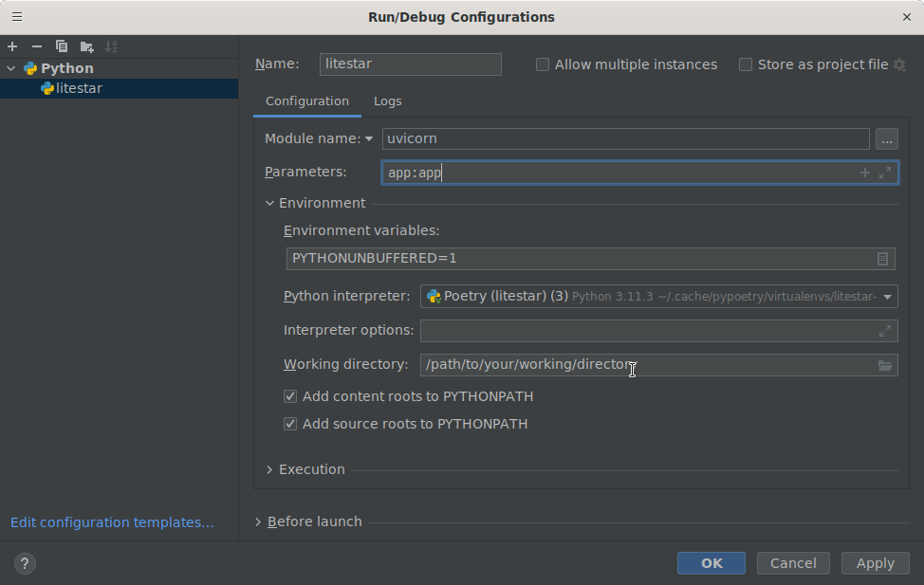924x585 pixels.
Task: Create a new configuration folder
Action: (x=84, y=46)
